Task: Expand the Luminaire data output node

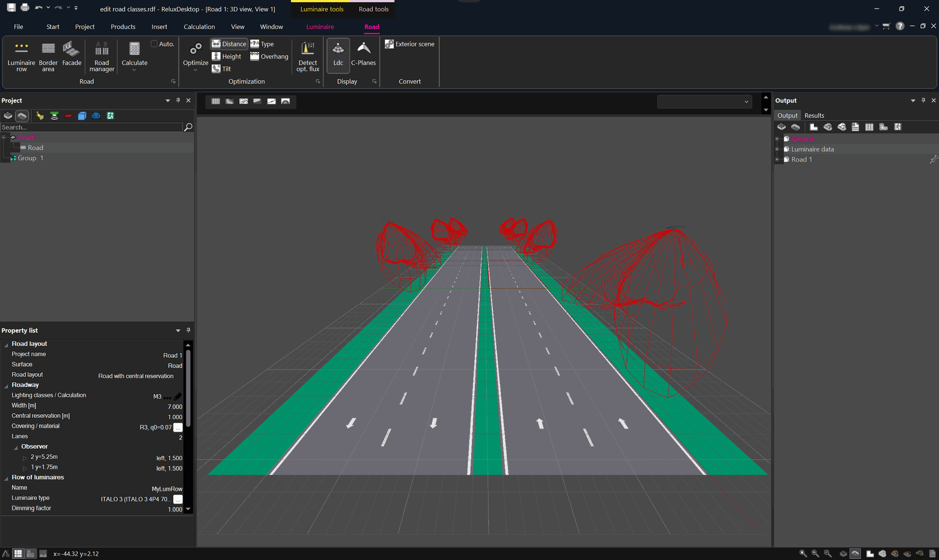Action: (x=777, y=149)
